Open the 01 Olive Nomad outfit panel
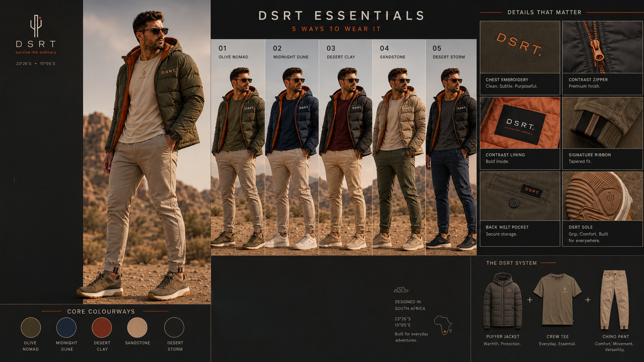644x362 pixels. [x=238, y=147]
